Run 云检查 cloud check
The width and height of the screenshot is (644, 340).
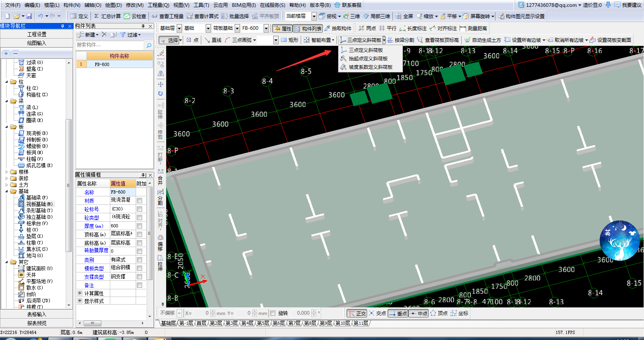(135, 16)
